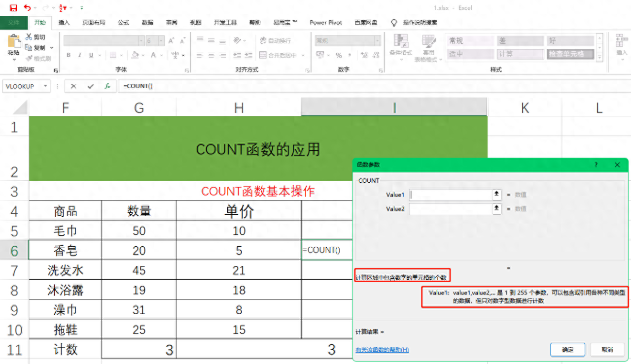Expand the Name Box VLOOKUP dropdown
The image size is (631, 364).
(46, 86)
